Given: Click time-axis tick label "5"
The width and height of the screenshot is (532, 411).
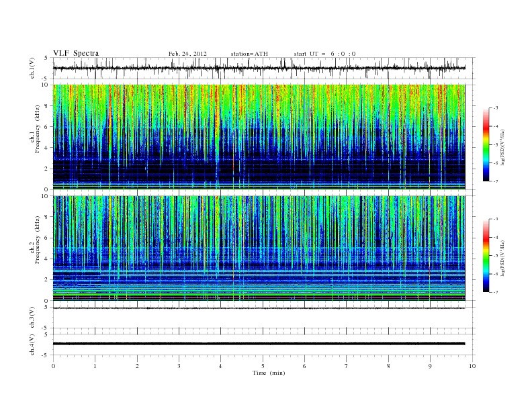Looking at the screenshot, I should click(x=263, y=366).
